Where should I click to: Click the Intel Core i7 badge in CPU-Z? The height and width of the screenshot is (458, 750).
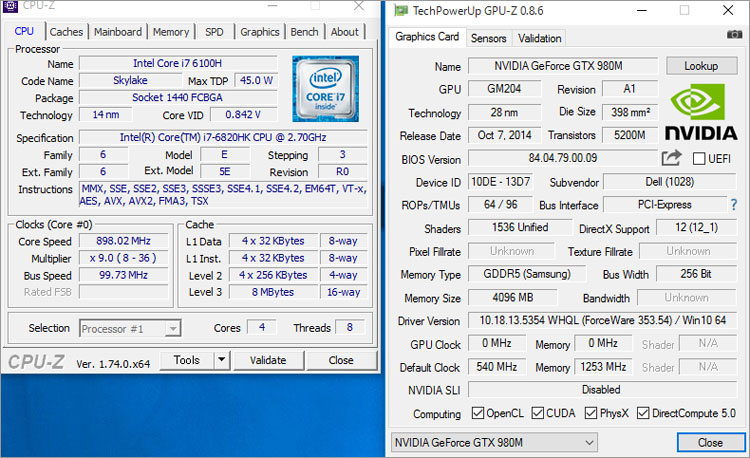click(x=325, y=89)
